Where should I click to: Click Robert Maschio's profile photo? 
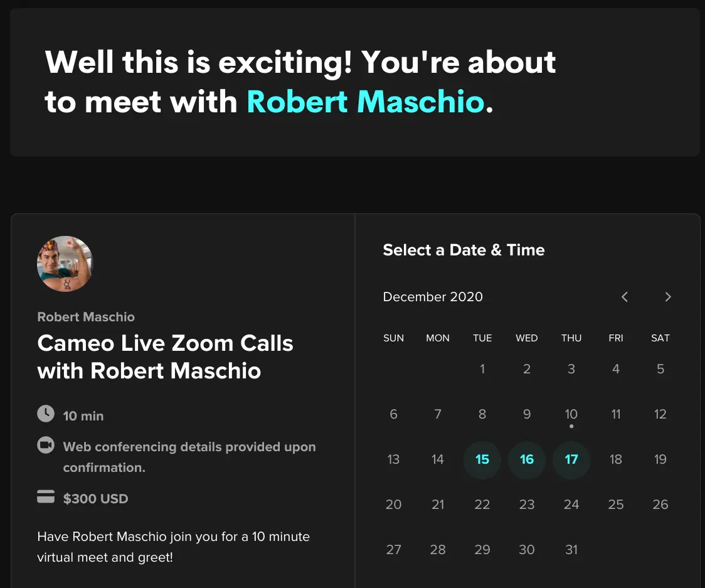click(65, 264)
